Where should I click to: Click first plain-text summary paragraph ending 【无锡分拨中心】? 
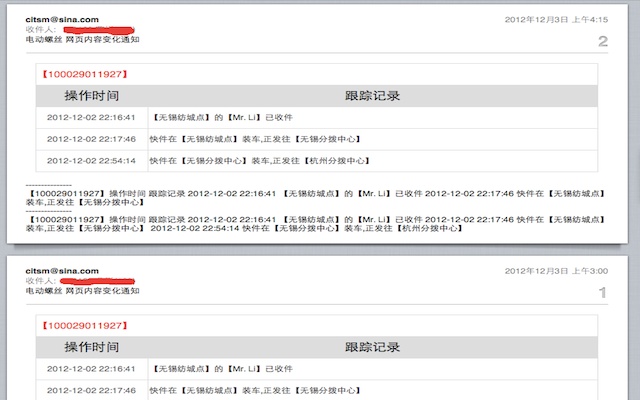[316, 198]
